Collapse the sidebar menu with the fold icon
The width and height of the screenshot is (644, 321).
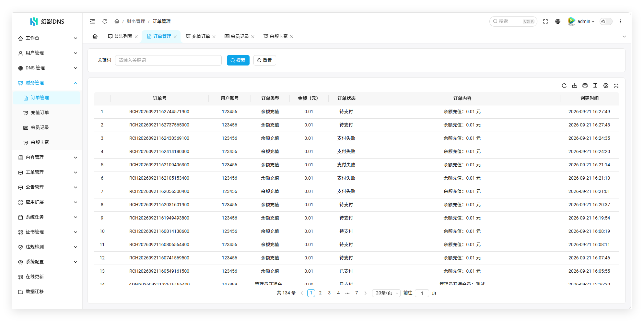coord(92,21)
